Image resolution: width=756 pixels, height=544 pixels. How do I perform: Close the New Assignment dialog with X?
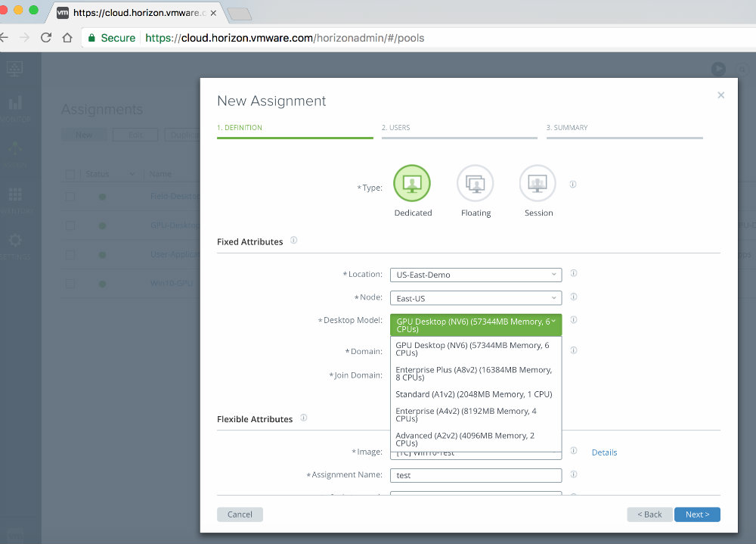point(720,95)
